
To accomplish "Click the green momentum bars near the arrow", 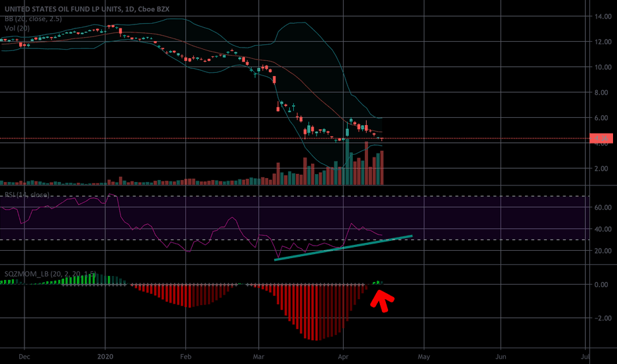I will coord(377,283).
